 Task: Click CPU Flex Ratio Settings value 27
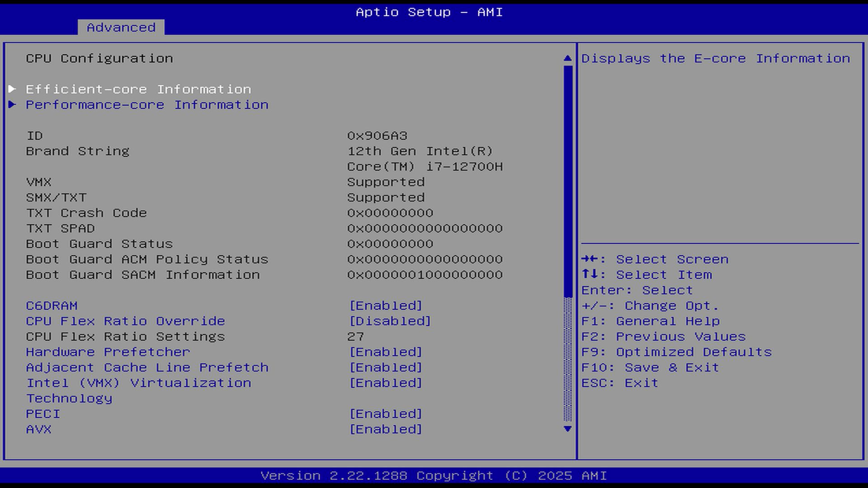tap(355, 336)
